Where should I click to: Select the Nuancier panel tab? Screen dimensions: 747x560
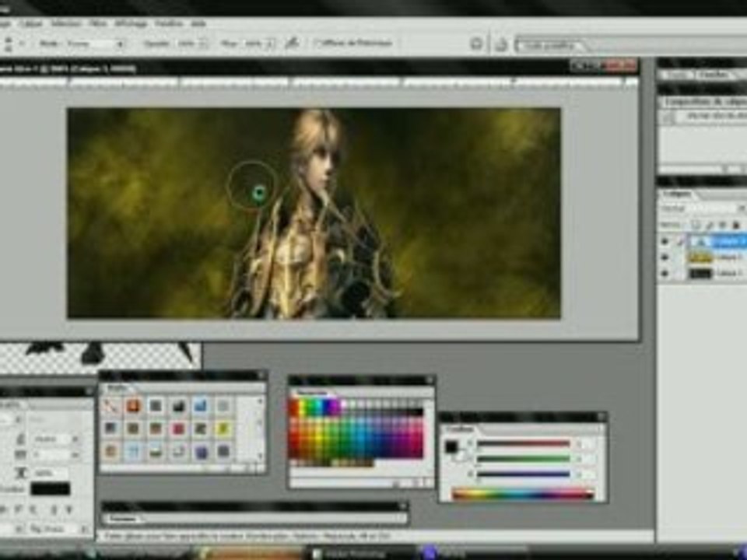312,393
